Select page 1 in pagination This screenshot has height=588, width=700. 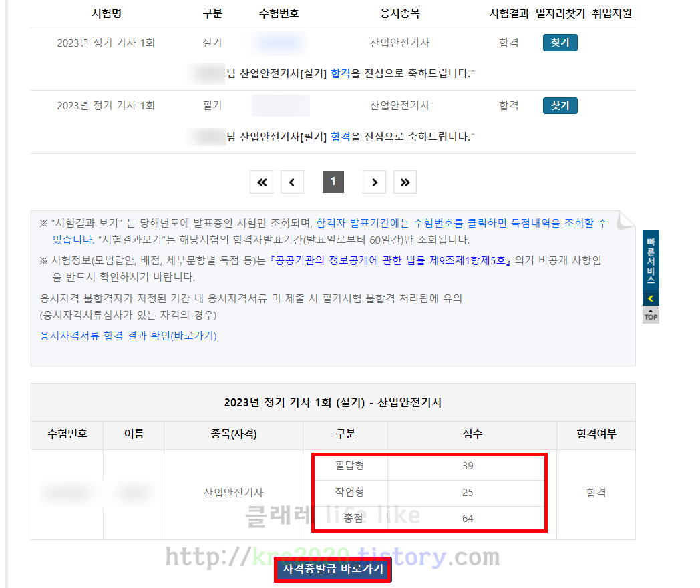coord(333,182)
